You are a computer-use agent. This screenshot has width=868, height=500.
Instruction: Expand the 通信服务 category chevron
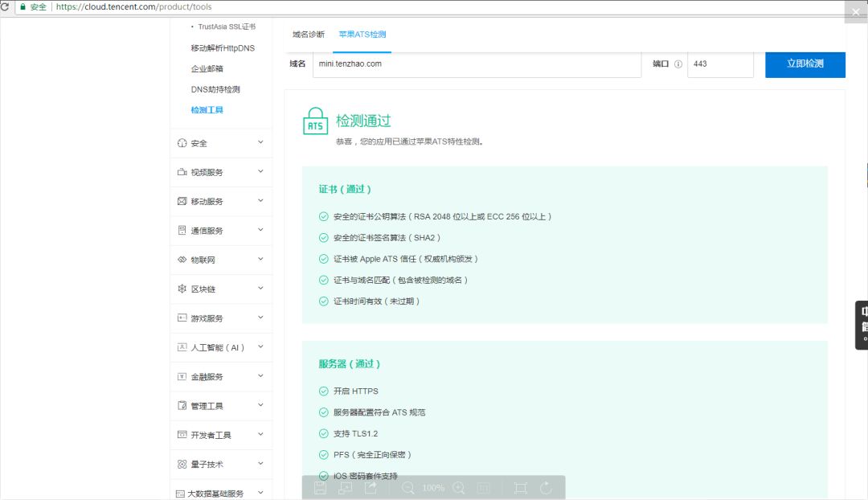click(x=260, y=230)
